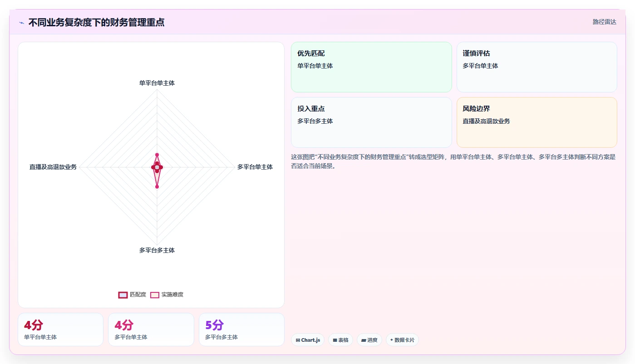The height and width of the screenshot is (364, 635).
Task: Click the bottom 实施难度 radar data point
Action: 157,186
